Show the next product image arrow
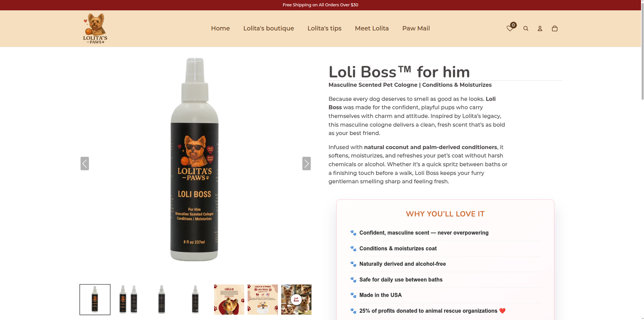 click(x=307, y=164)
